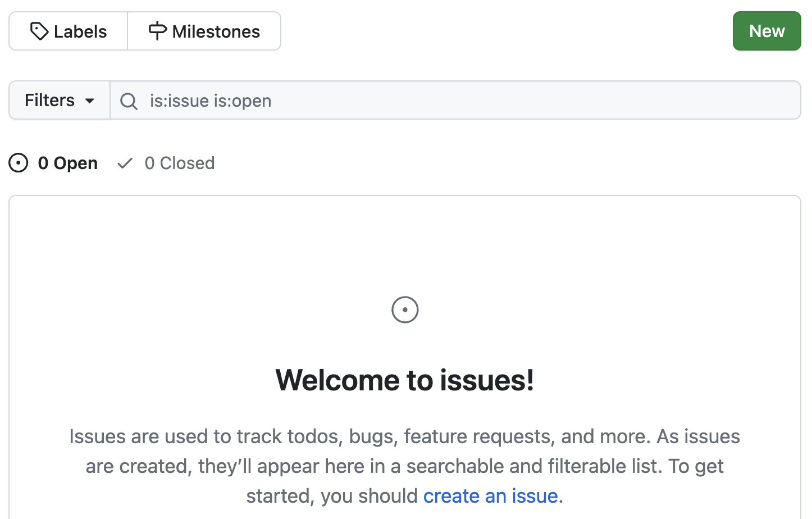This screenshot has height=519, width=812.
Task: Show the 0 Open issues list
Action: (x=53, y=163)
